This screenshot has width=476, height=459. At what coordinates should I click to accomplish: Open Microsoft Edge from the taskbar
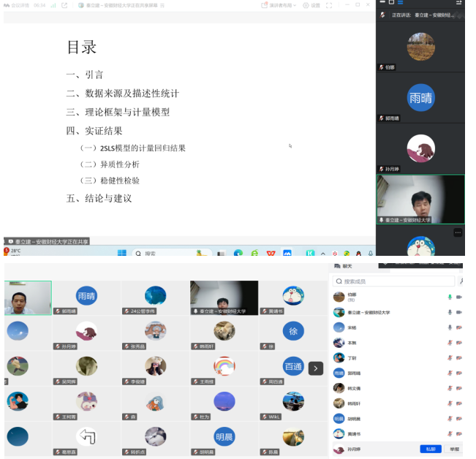(238, 254)
